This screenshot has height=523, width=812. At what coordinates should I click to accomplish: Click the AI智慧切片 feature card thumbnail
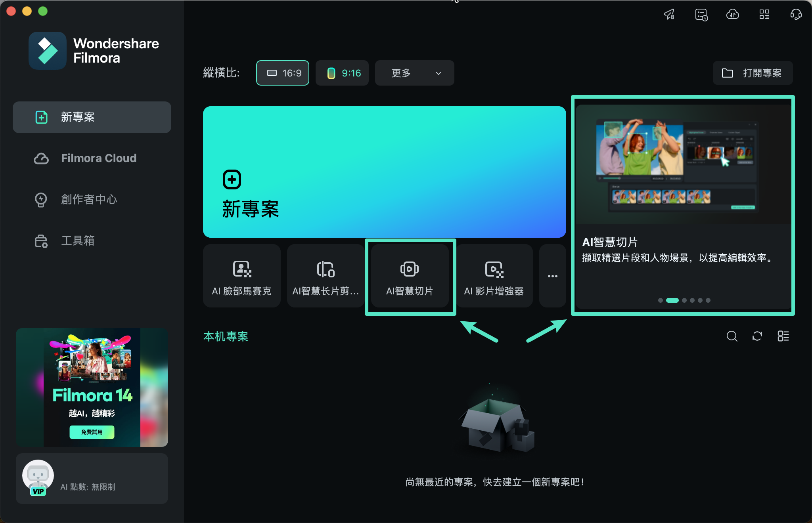click(410, 276)
